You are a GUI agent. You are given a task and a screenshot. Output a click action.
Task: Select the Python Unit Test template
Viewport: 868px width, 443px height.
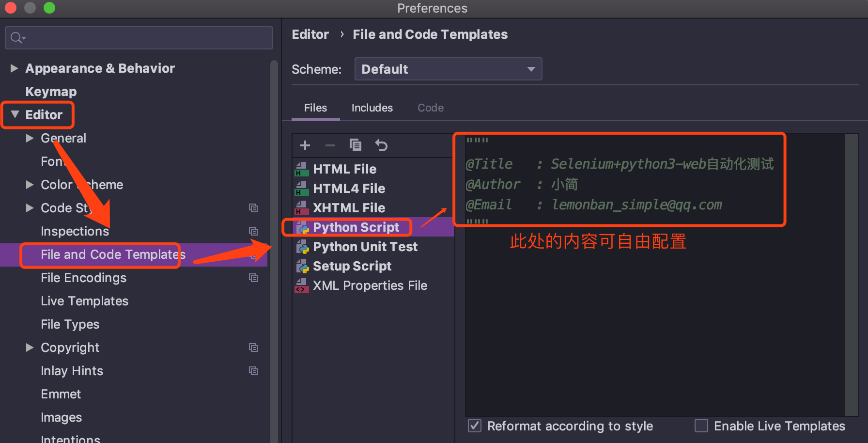pos(365,247)
